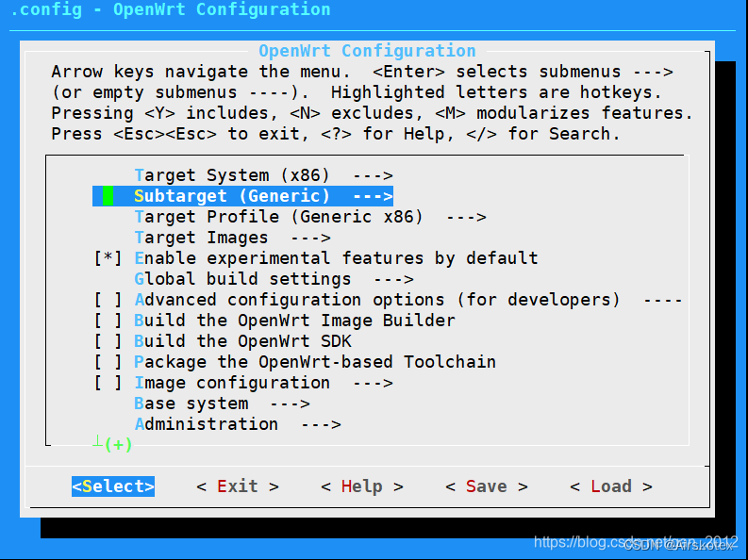748x560 pixels.
Task: Enable Build the OpenWrt Image Builder
Action: (108, 321)
